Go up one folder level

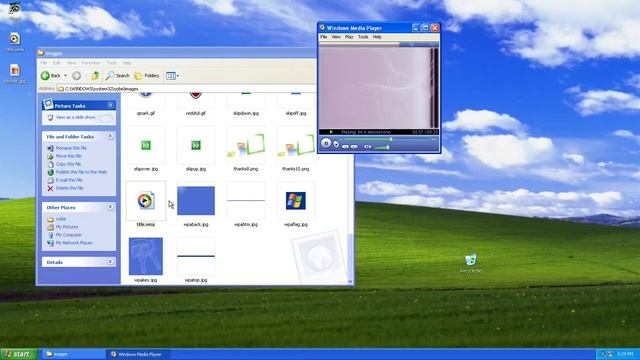(x=95, y=76)
